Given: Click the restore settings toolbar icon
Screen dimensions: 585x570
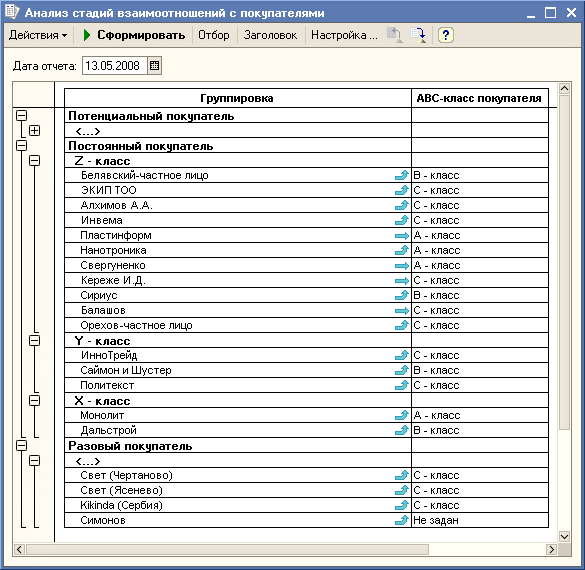Looking at the screenshot, I should tap(394, 35).
